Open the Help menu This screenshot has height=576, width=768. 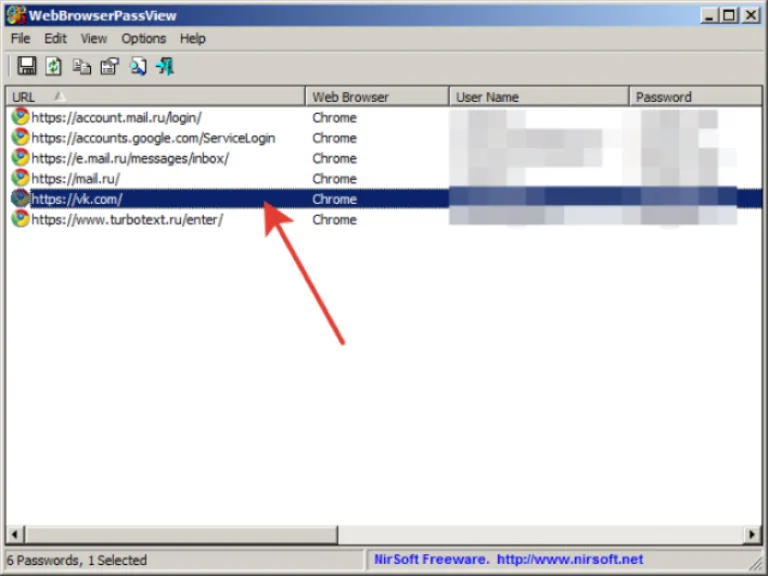coord(192,39)
